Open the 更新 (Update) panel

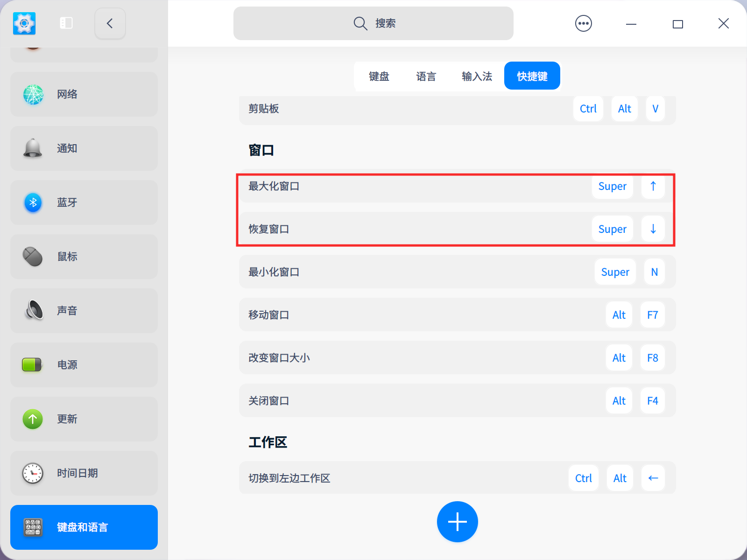pos(84,419)
